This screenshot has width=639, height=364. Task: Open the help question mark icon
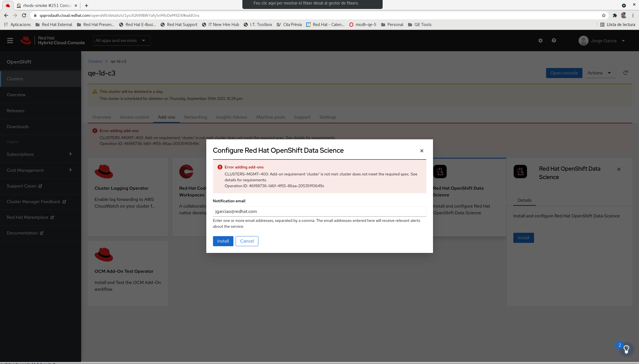pyautogui.click(x=554, y=41)
